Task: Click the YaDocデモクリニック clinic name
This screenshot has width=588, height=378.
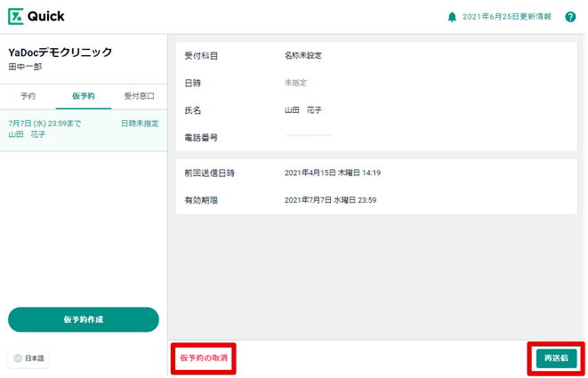Action: point(60,52)
